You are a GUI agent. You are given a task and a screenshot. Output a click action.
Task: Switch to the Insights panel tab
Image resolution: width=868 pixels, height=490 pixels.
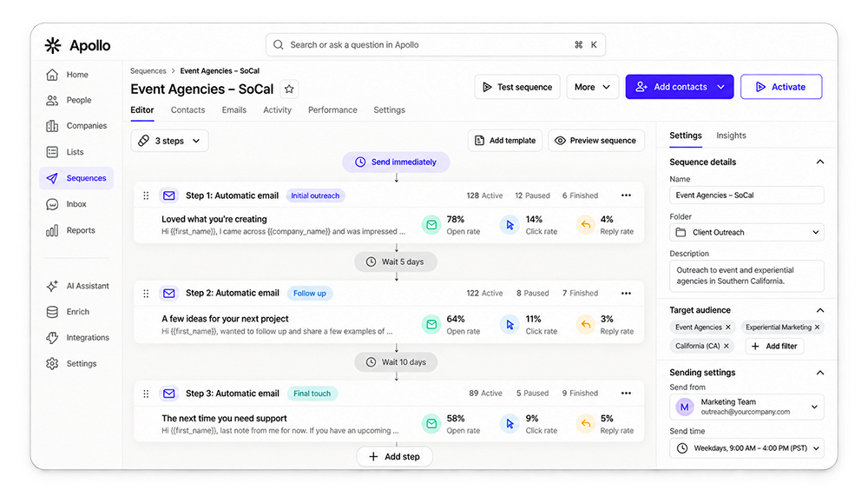(x=731, y=136)
